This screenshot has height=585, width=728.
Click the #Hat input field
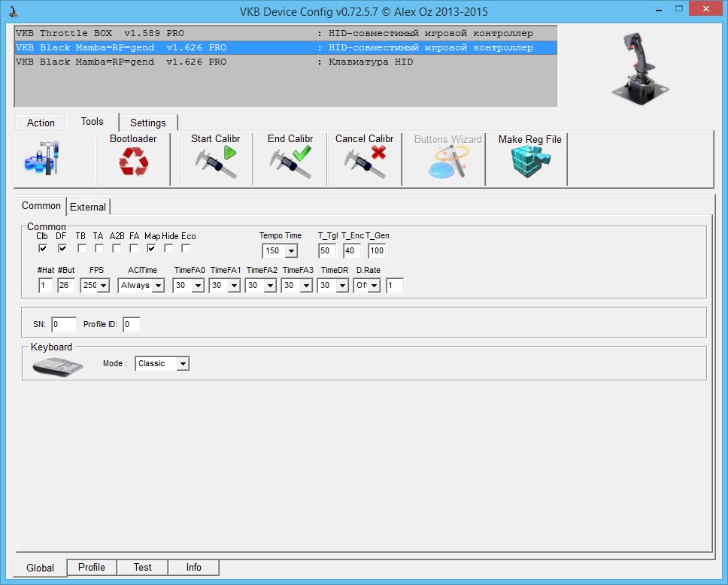(45, 286)
